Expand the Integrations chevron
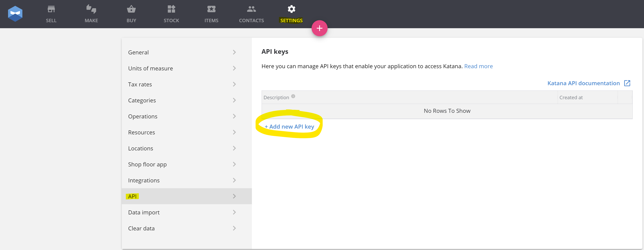This screenshot has width=644, height=250. 234,180
